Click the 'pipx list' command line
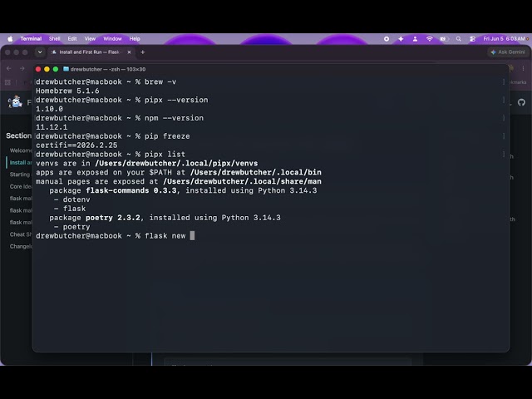This screenshot has width=532, height=399. (111, 155)
